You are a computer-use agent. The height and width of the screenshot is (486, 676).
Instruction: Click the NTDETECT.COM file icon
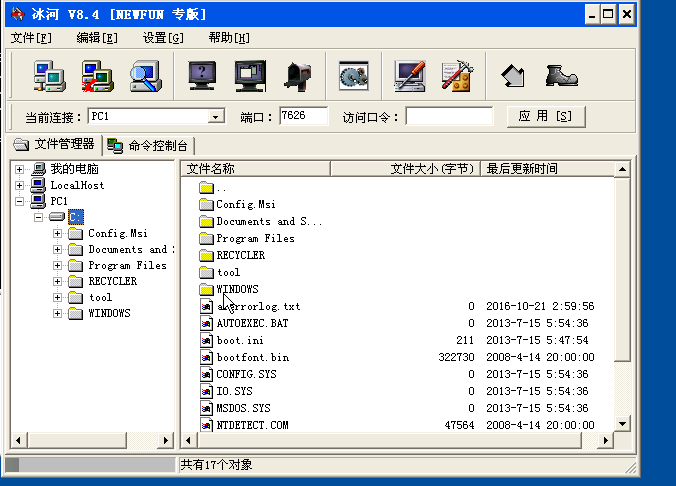click(207, 425)
